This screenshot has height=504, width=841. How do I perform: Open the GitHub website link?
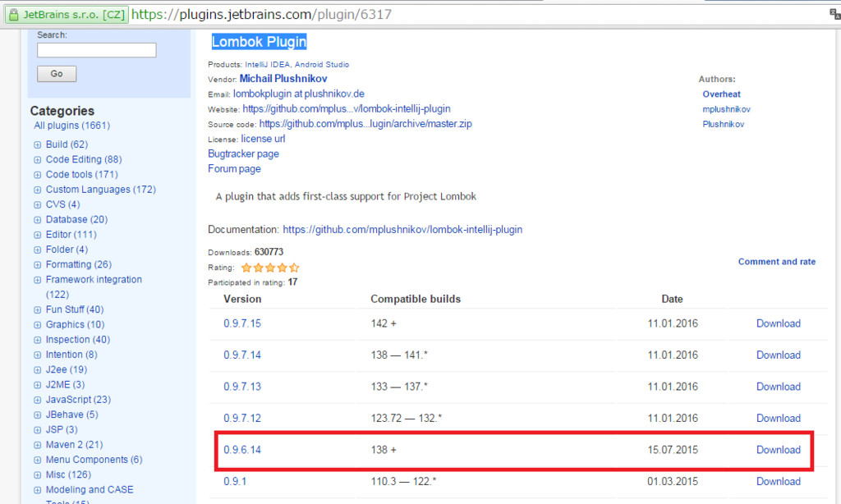tap(347, 109)
